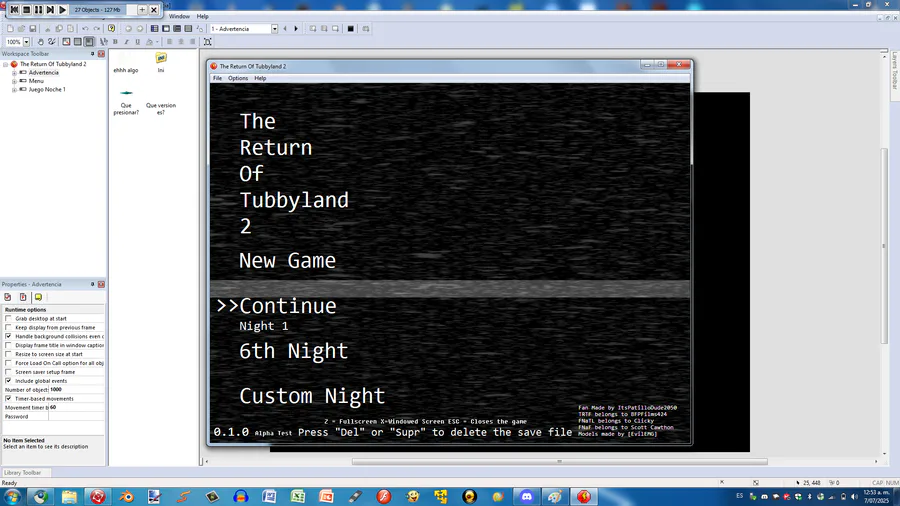Select the 'Ini' object in frame object list

point(161,63)
